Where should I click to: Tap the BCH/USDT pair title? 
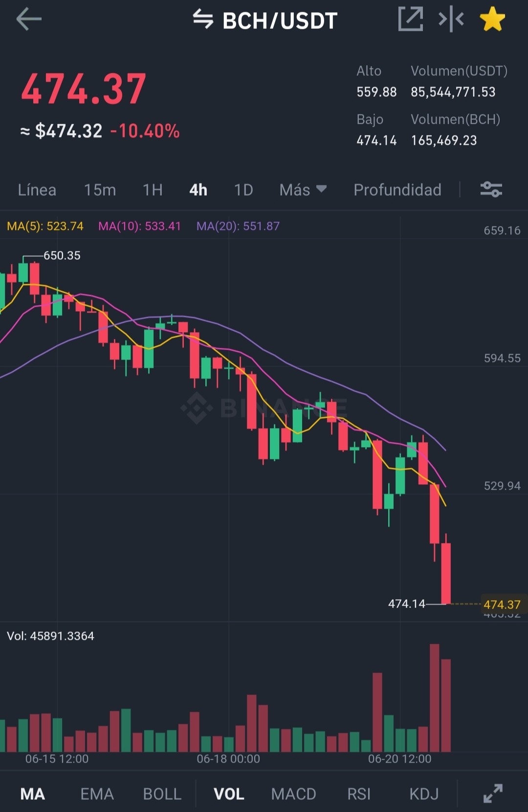coord(280,21)
